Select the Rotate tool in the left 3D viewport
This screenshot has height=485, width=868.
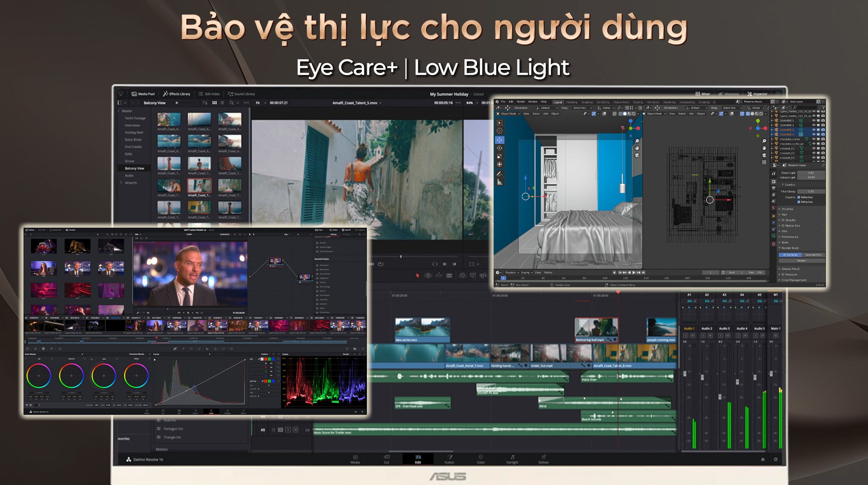[499, 148]
